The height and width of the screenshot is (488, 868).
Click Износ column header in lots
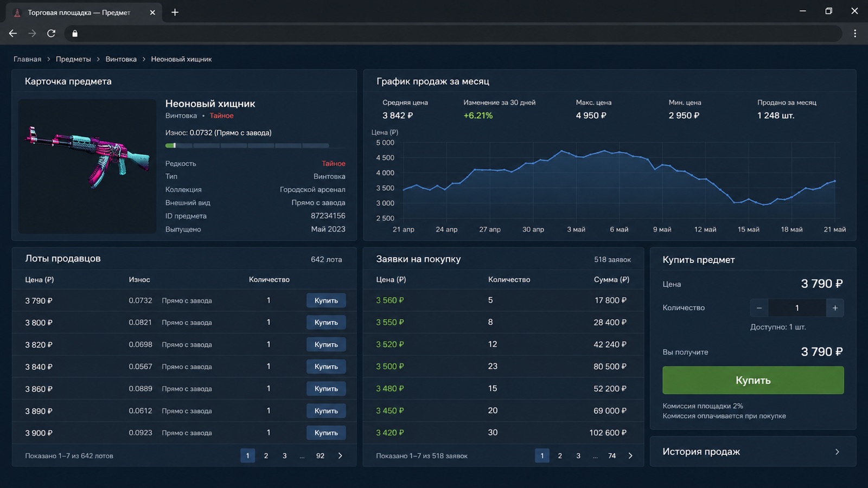click(139, 280)
